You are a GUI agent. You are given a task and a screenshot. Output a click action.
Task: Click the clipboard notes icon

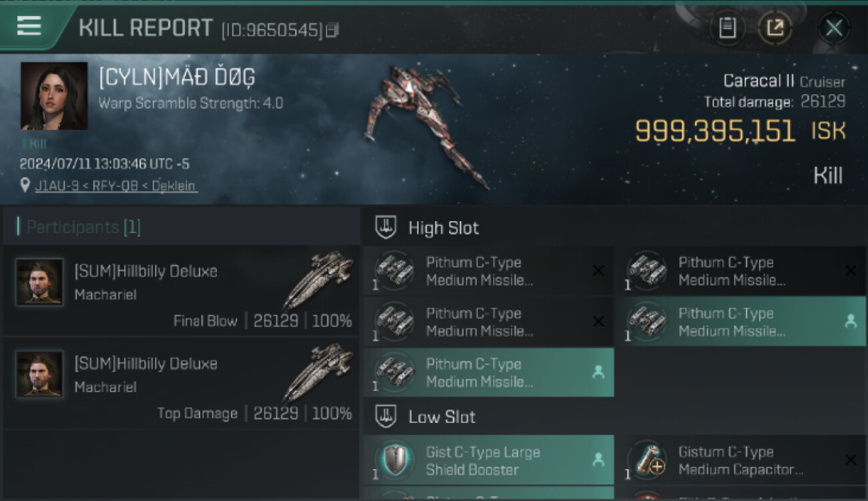click(727, 28)
